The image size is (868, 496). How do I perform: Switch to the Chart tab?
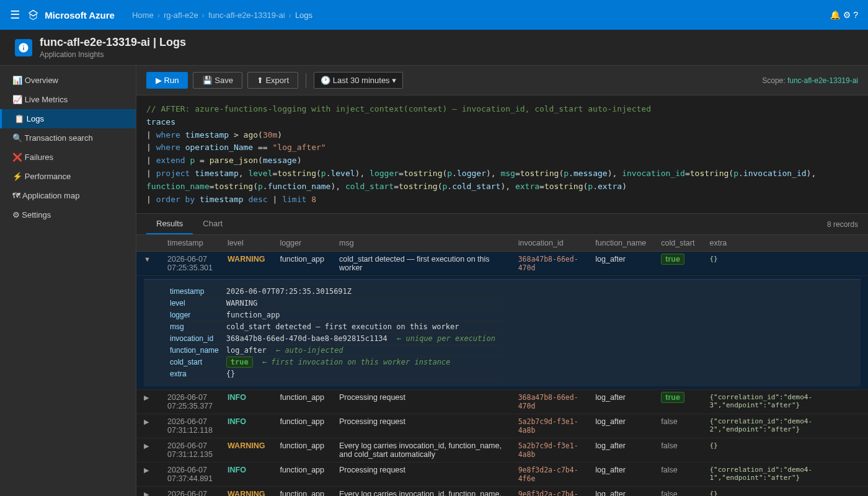213,224
